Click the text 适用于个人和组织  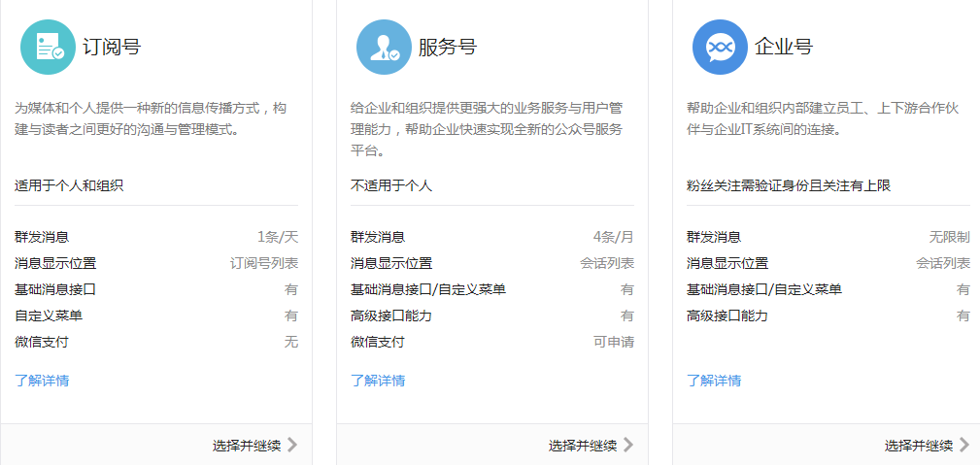(x=69, y=185)
